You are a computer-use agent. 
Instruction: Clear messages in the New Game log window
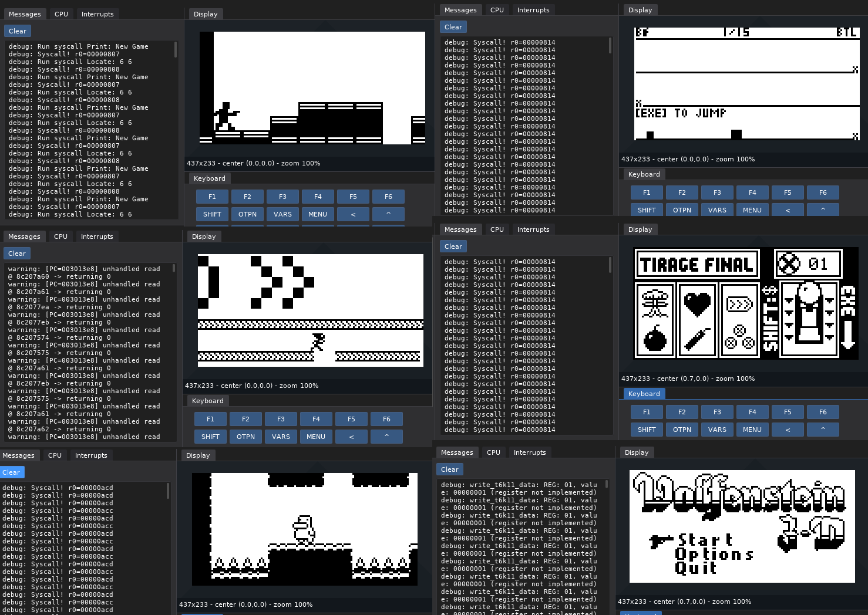point(17,31)
